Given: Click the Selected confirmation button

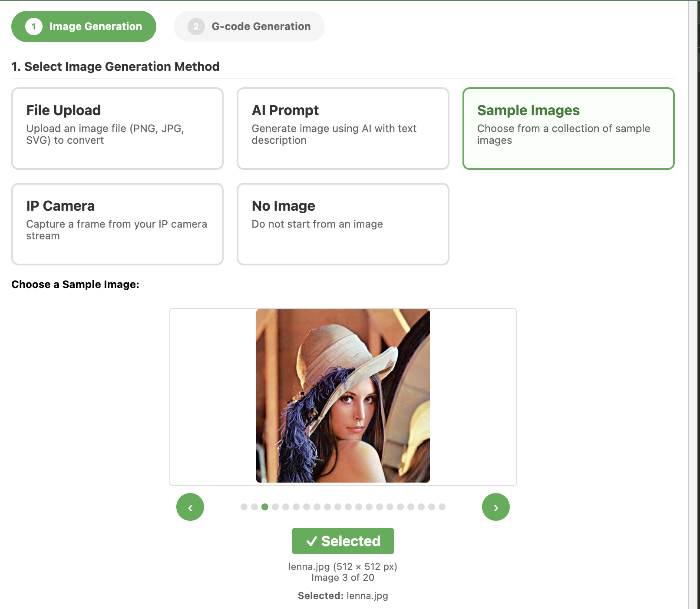Looking at the screenshot, I should point(343,541).
